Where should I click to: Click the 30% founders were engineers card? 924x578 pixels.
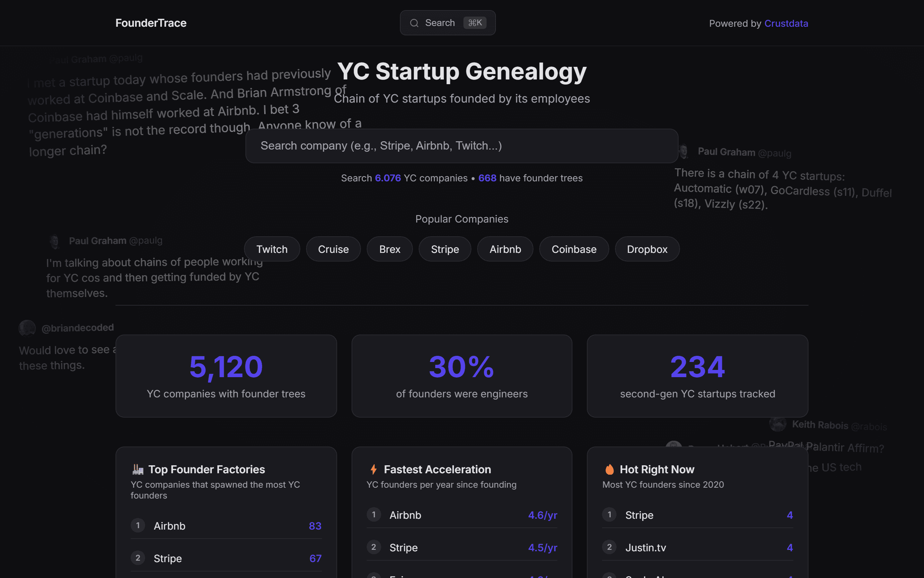coord(462,376)
